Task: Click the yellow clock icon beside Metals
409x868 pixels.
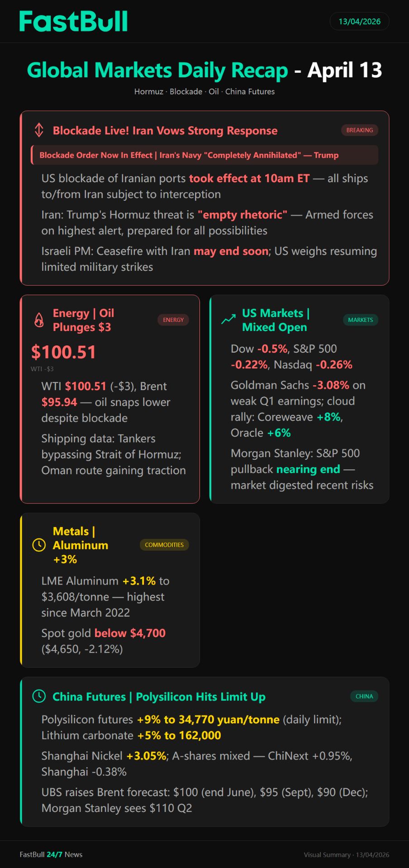Action: 39,545
